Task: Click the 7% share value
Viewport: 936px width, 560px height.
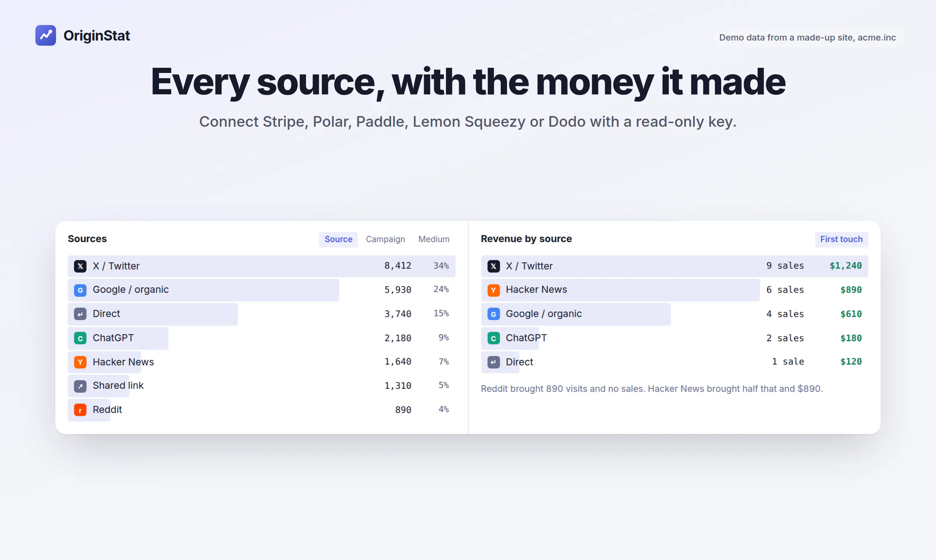Action: tap(444, 361)
